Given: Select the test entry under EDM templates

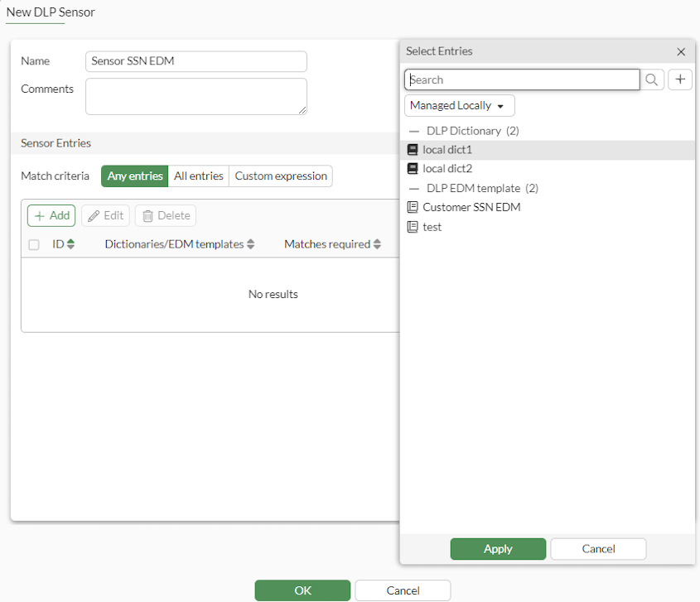Looking at the screenshot, I should 548,227.
